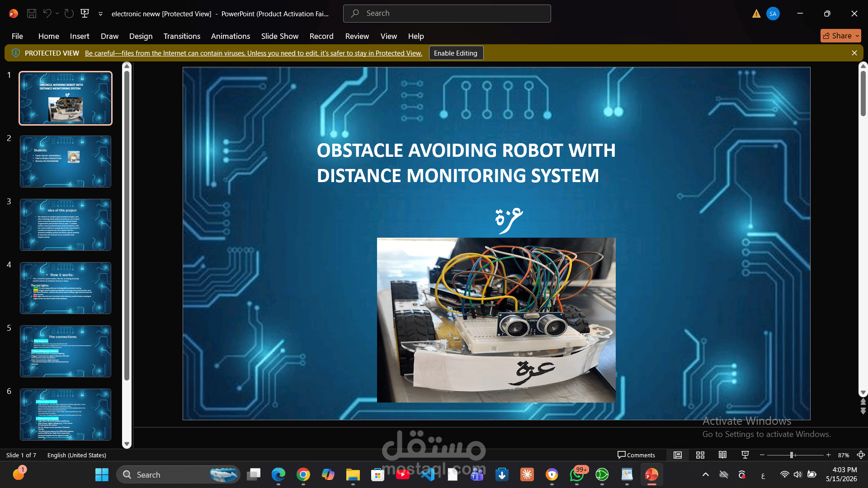Screen dimensions: 868x488
Task: Click the Previous Slide double-arrow button
Action: point(863,402)
